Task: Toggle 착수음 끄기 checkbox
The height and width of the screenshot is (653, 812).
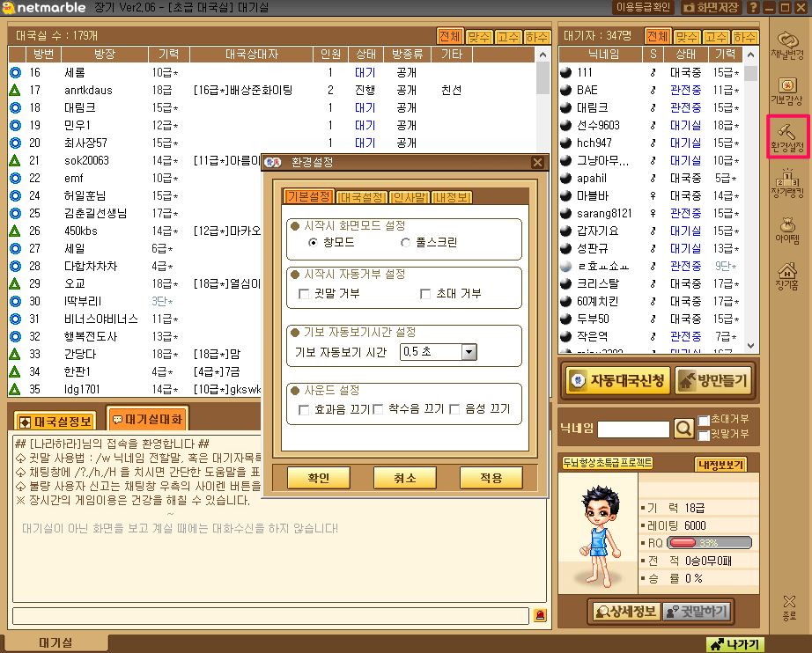Action: tap(378, 410)
